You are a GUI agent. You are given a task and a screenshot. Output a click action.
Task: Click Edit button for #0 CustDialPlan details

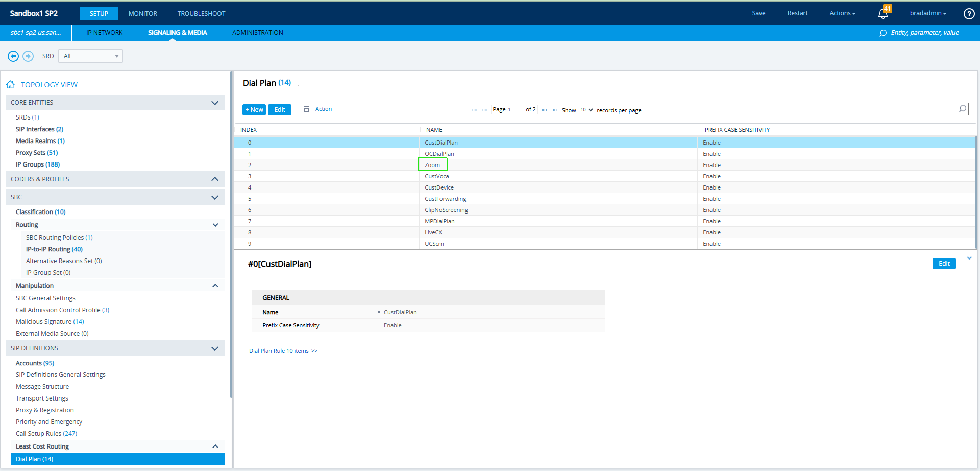pyautogui.click(x=944, y=264)
